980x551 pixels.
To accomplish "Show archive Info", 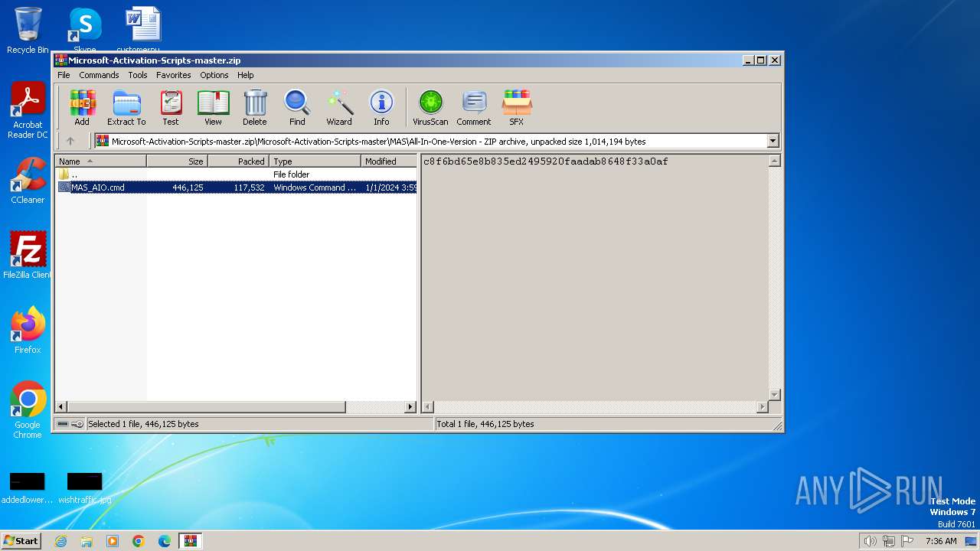I will pyautogui.click(x=381, y=108).
